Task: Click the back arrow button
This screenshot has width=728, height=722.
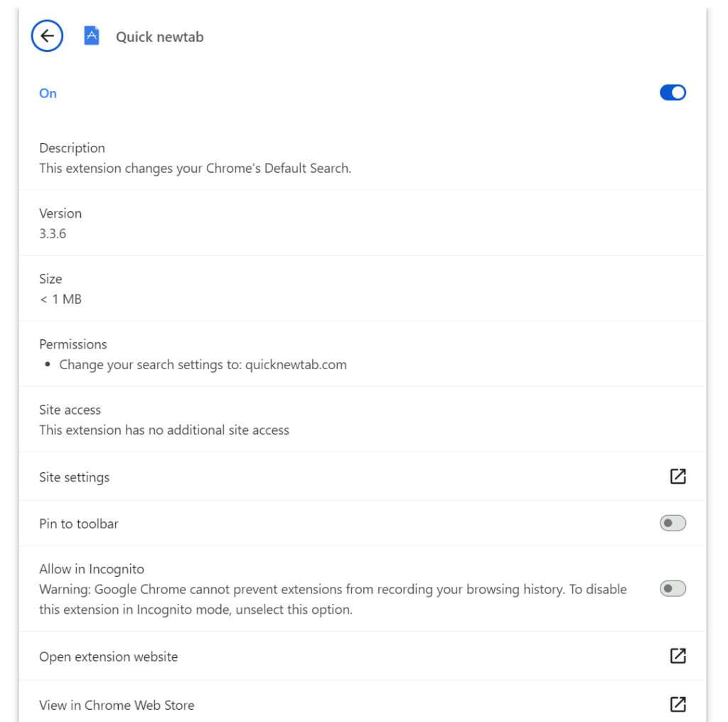Action: tap(48, 36)
